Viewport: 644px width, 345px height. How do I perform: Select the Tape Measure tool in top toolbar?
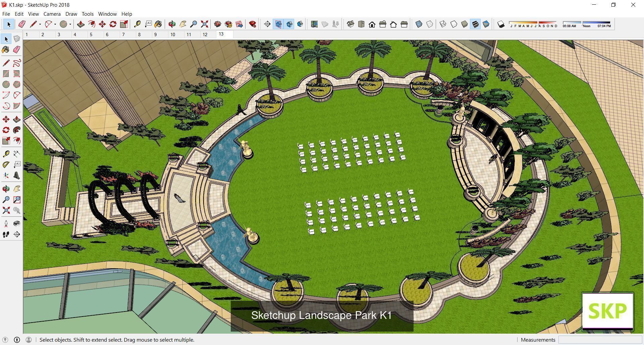(137, 24)
